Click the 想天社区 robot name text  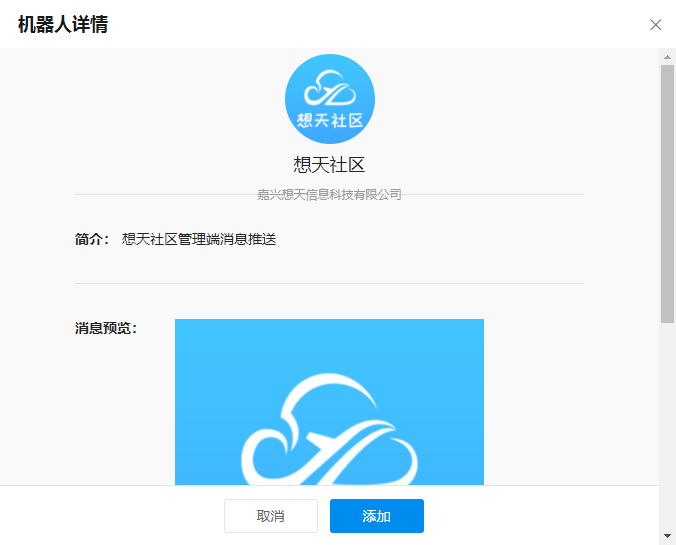coord(329,165)
